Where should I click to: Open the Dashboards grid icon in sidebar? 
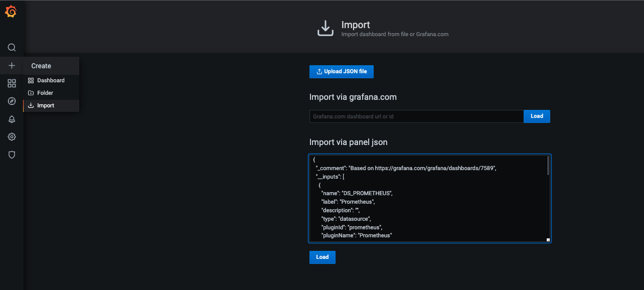pos(12,83)
